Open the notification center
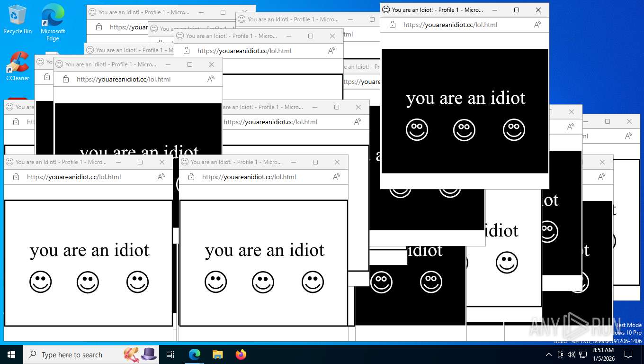The height and width of the screenshot is (364, 644). [x=628, y=355]
